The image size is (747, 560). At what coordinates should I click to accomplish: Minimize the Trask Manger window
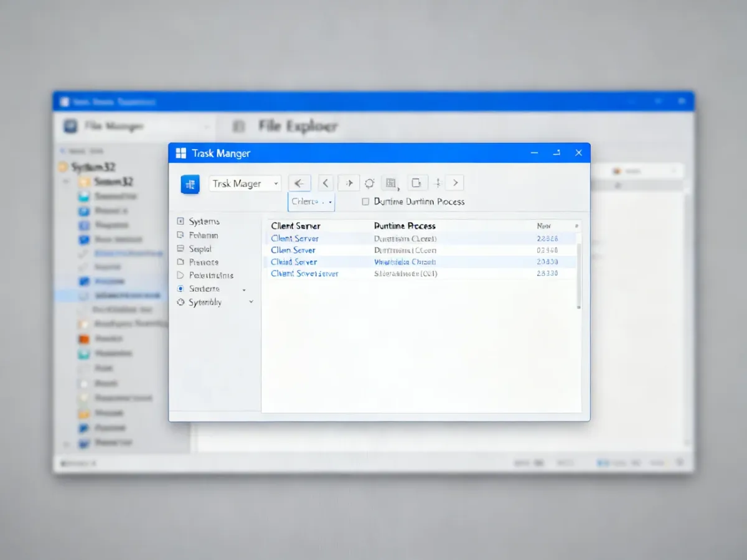(534, 153)
